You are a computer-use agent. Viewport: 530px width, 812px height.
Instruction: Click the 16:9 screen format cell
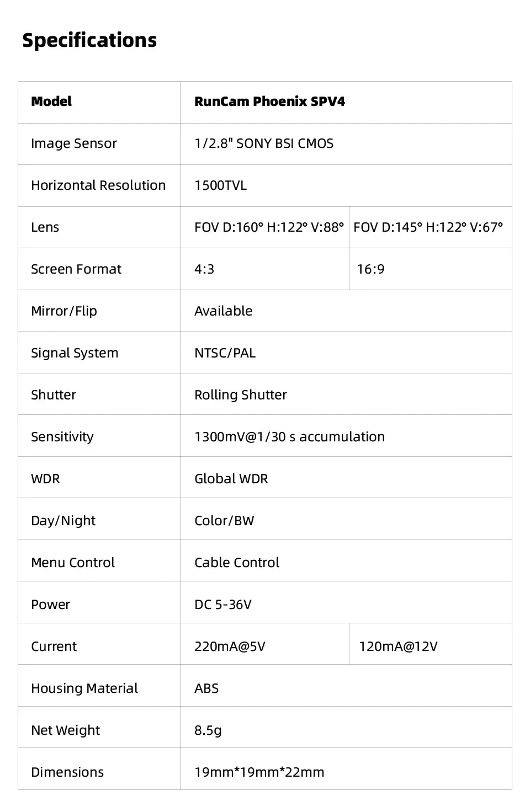(370, 269)
